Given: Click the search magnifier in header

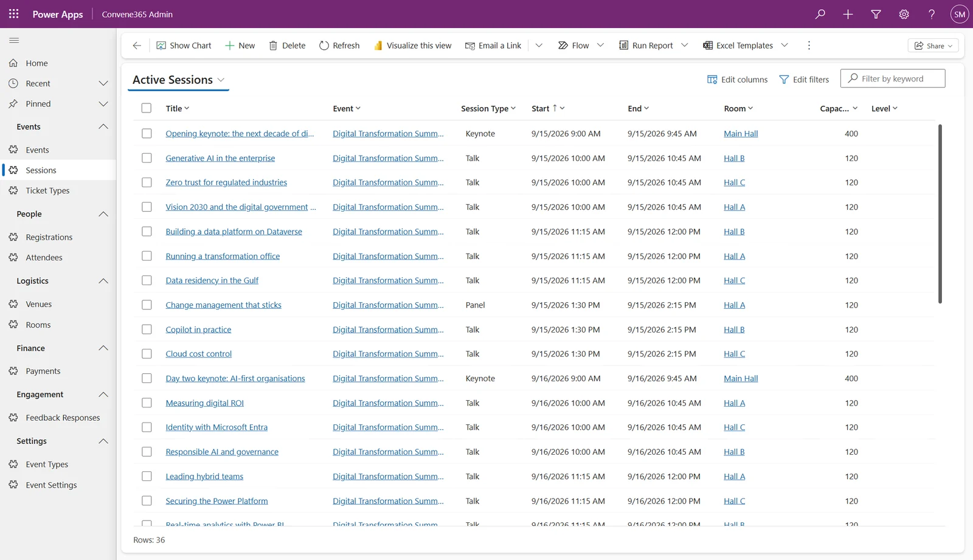Looking at the screenshot, I should (820, 14).
